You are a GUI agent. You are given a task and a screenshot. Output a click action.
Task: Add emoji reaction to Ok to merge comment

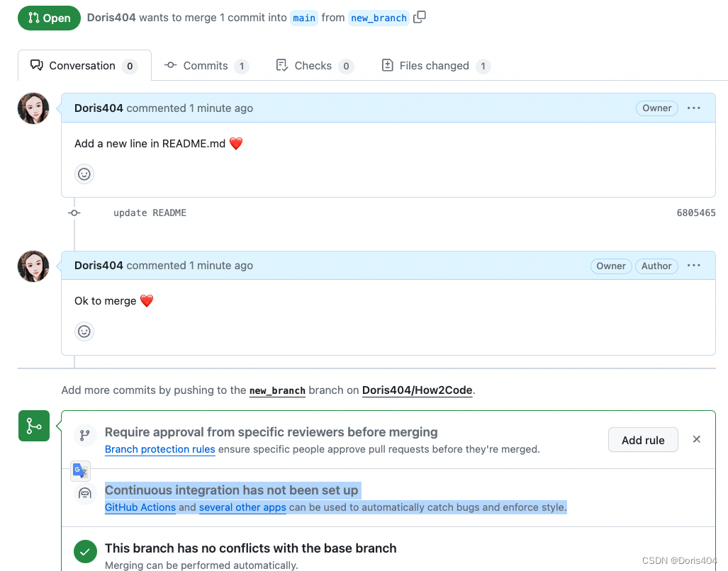point(84,331)
